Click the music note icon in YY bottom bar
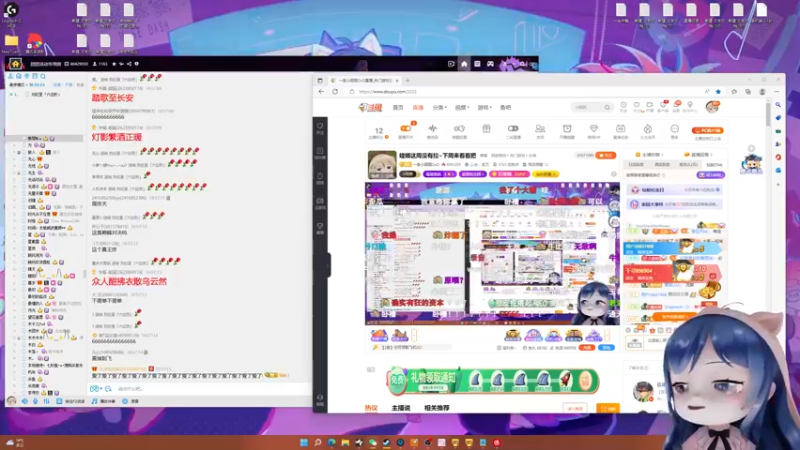The width and height of the screenshot is (800, 450). [x=94, y=401]
